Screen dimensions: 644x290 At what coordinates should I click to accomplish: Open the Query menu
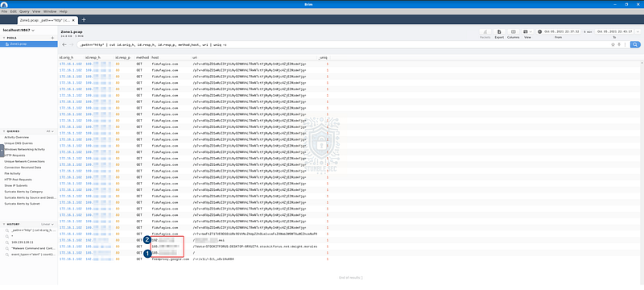coord(24,11)
